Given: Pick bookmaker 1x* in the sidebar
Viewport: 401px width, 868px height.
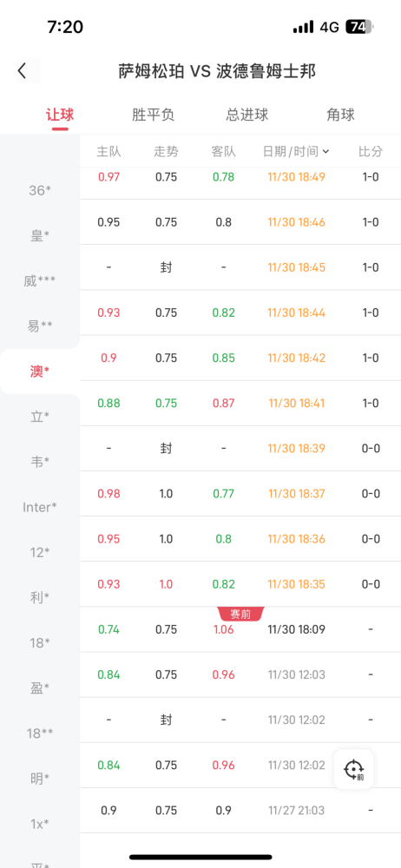Looking at the screenshot, I should point(40,824).
